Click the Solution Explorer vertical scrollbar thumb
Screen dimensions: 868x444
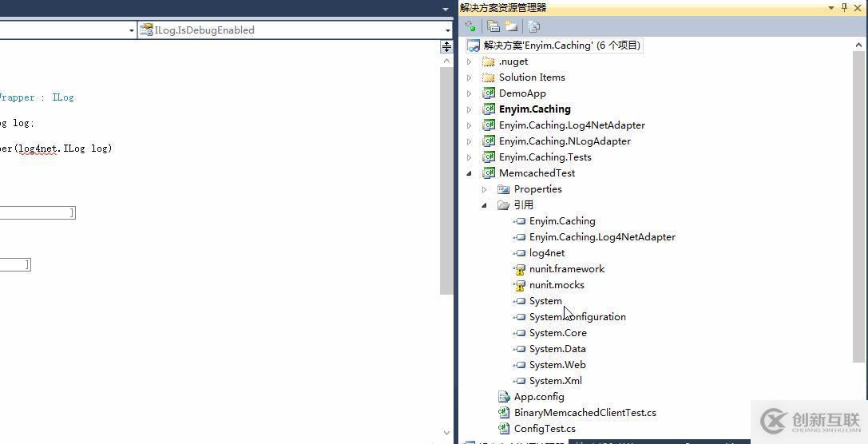[x=859, y=208]
